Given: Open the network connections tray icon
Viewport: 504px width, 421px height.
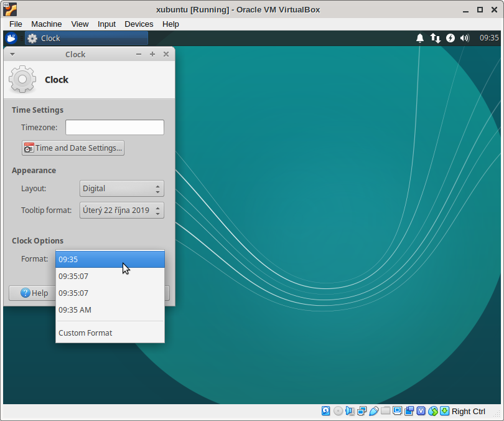Looking at the screenshot, I should click(x=436, y=38).
